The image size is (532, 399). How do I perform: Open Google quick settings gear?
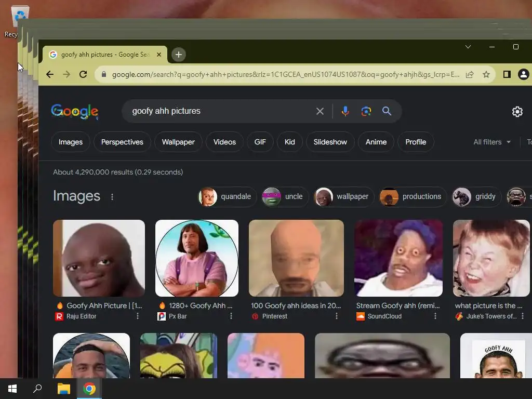click(x=517, y=112)
